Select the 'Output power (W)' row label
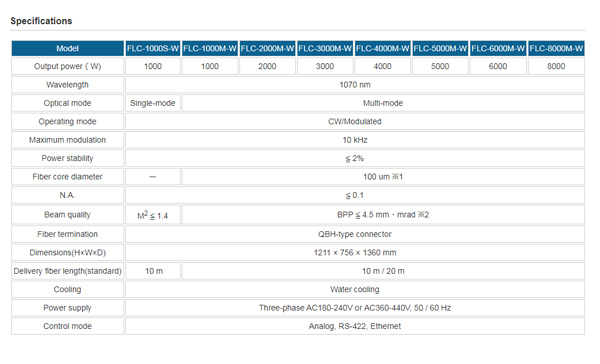This screenshot has height=364, width=600. coord(67,66)
